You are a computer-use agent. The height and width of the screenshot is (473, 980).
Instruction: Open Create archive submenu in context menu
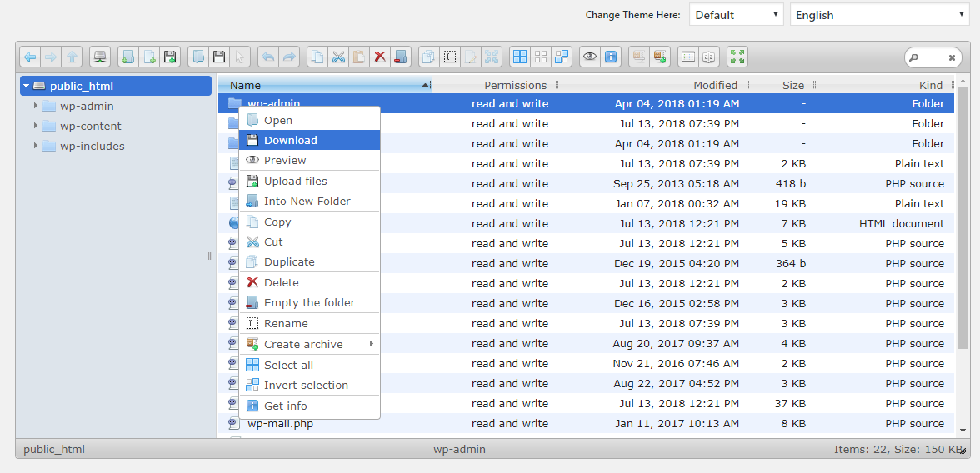pos(303,344)
